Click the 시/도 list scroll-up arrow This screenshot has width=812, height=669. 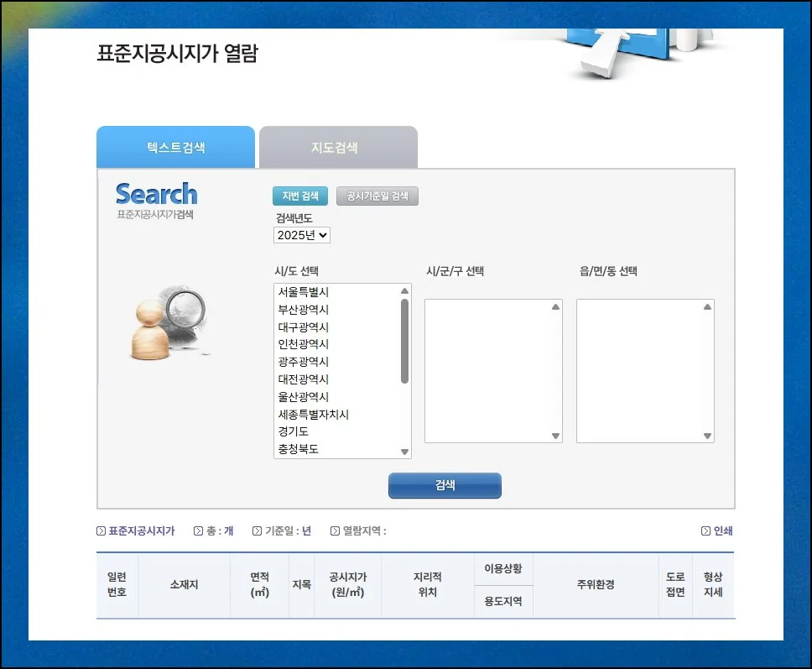[405, 291]
